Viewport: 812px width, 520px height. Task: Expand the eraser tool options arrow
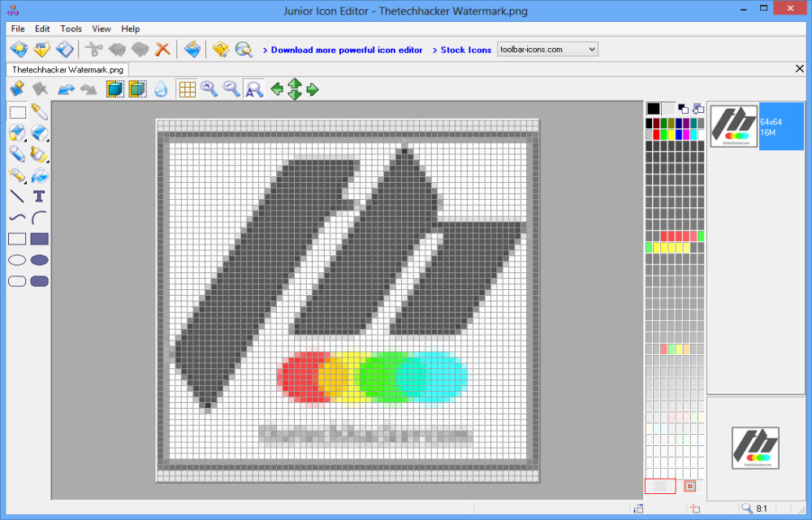pos(47,141)
